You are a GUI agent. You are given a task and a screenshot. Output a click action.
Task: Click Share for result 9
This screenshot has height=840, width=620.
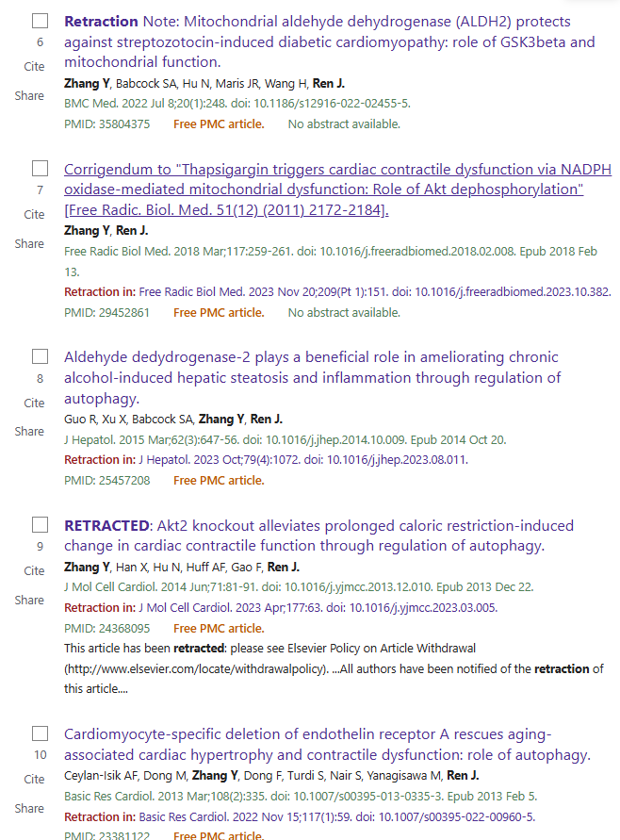point(29,600)
